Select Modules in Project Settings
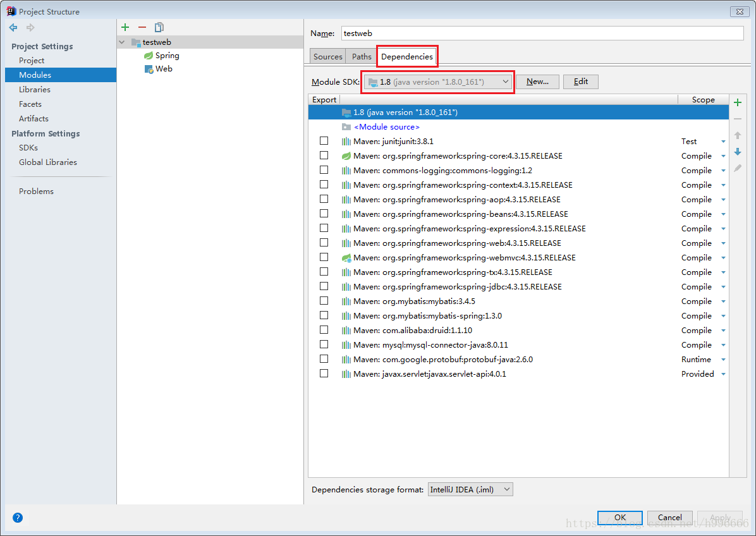This screenshot has height=536, width=756. point(61,75)
